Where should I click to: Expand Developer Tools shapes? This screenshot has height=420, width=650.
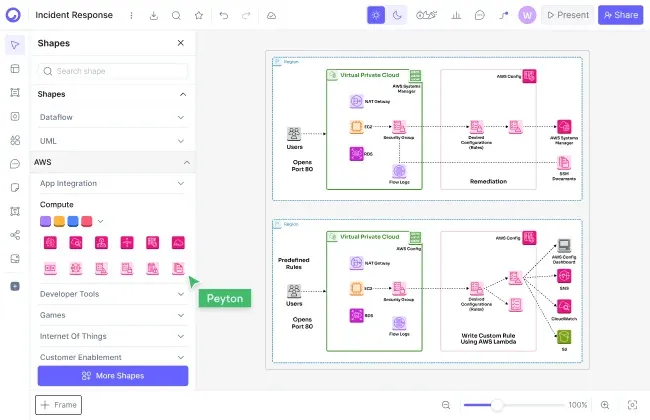pyautogui.click(x=113, y=294)
